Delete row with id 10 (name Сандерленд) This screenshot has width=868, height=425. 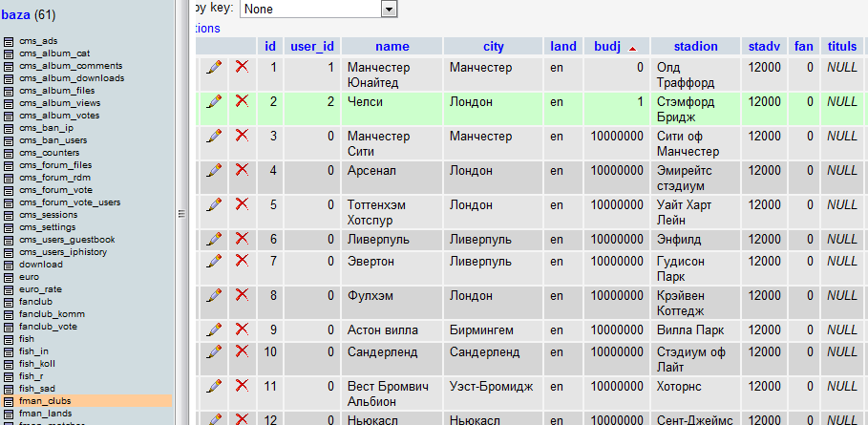pyautogui.click(x=242, y=351)
